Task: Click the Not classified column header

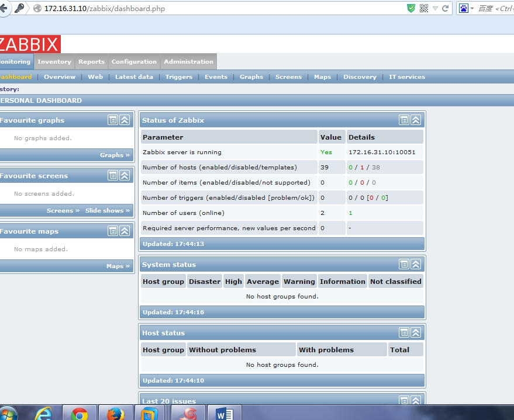Action: (396, 282)
